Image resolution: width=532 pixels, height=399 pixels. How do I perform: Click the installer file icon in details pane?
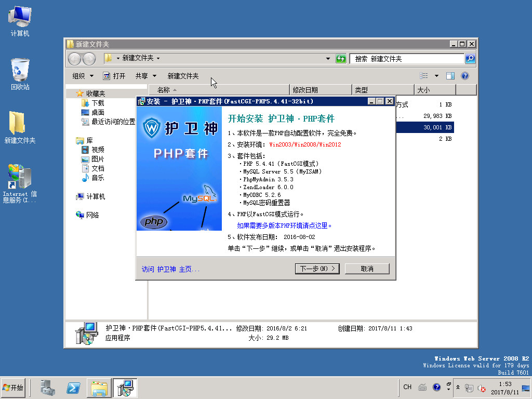pos(87,333)
